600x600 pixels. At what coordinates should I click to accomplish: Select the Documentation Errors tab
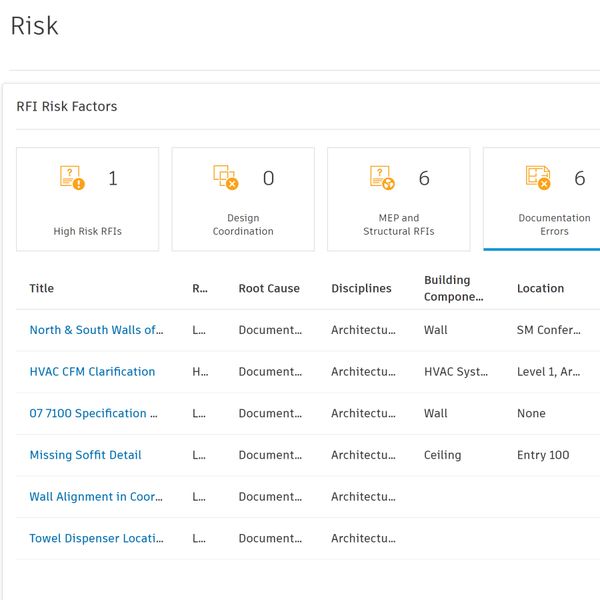(542, 199)
